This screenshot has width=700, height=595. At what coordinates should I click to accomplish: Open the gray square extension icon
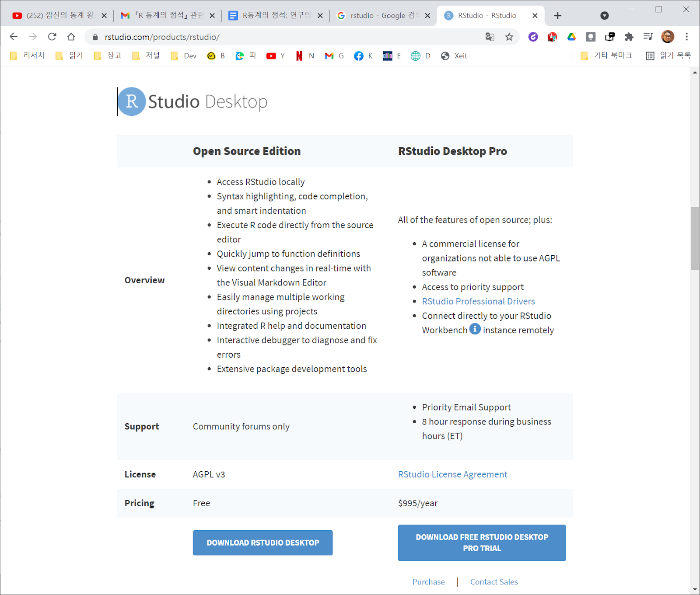coord(591,37)
